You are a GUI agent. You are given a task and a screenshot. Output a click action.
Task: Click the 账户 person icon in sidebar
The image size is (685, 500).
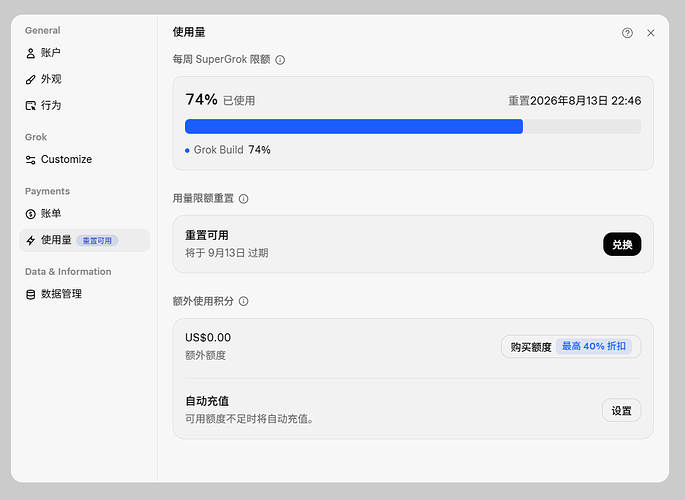(31, 53)
